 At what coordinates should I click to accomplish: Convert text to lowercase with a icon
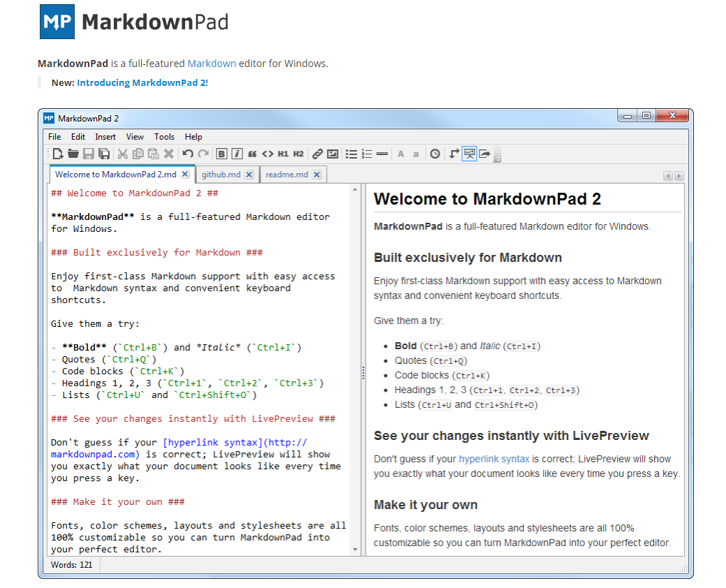coord(416,154)
